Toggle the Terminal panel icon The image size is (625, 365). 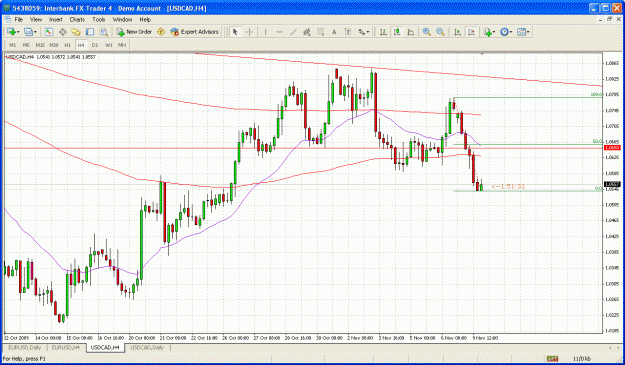pyautogui.click(x=90, y=32)
